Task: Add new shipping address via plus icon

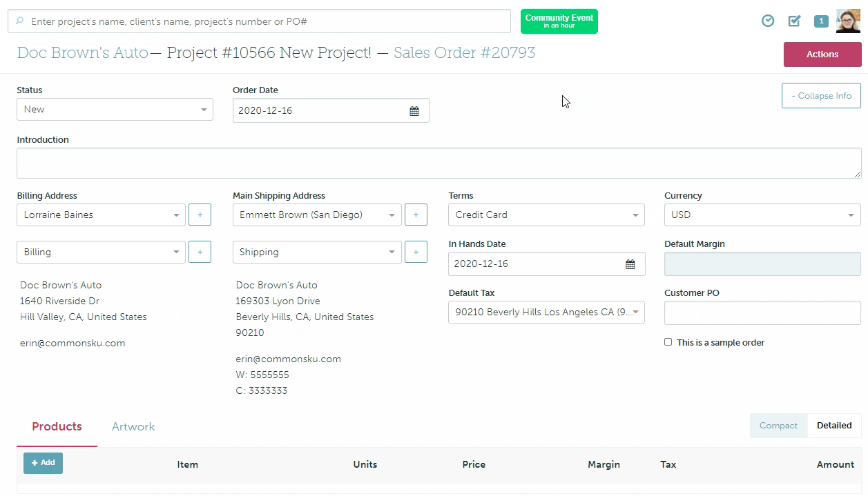Action: point(416,252)
